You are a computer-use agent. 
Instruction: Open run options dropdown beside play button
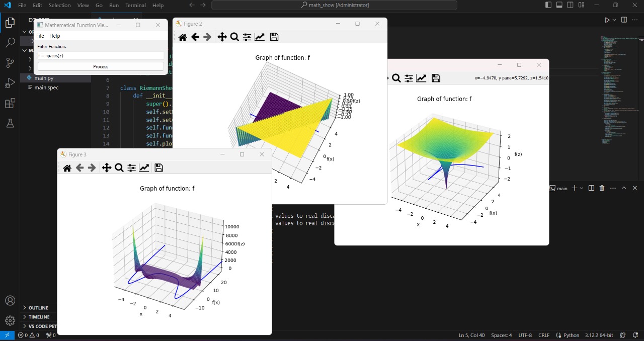click(x=614, y=20)
